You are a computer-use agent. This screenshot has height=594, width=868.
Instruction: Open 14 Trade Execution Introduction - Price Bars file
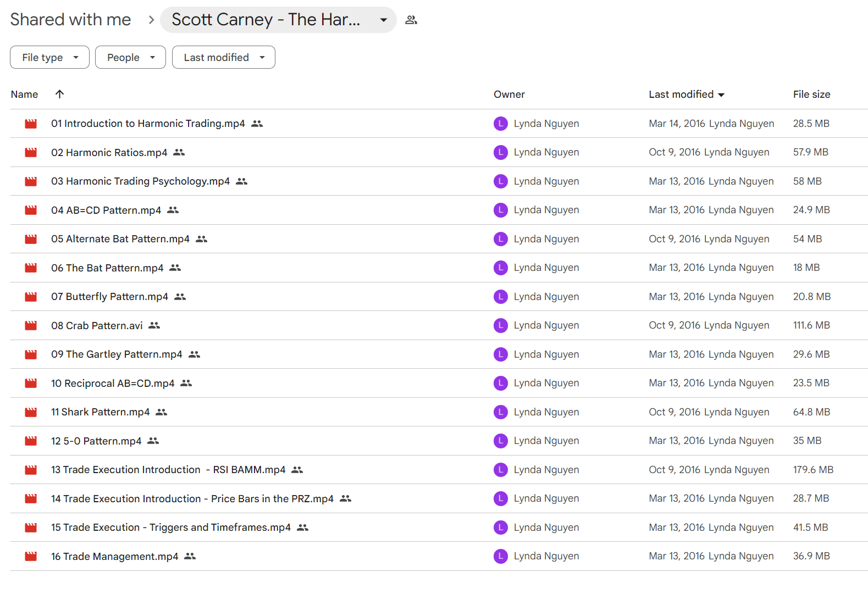(192, 498)
